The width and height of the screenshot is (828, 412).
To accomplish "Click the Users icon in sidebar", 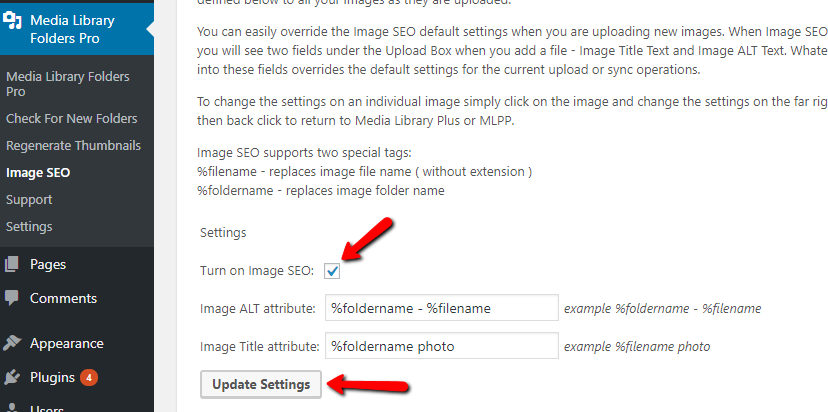I will [x=12, y=408].
